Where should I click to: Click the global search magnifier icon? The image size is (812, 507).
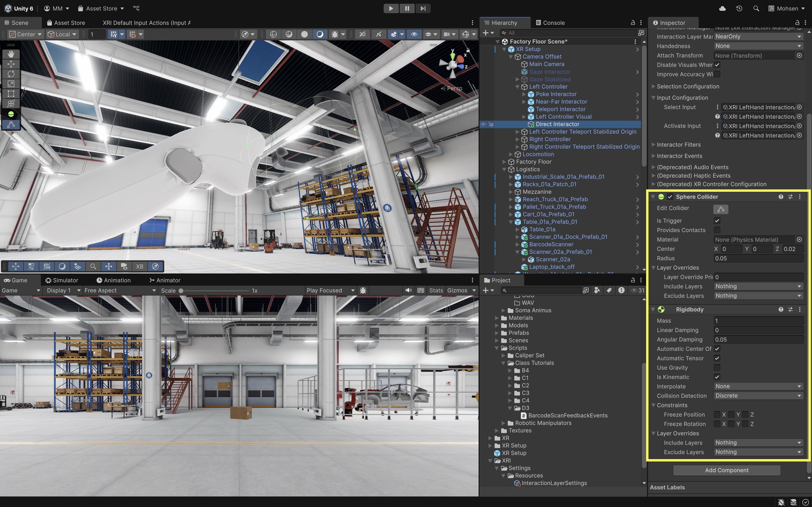click(x=756, y=8)
